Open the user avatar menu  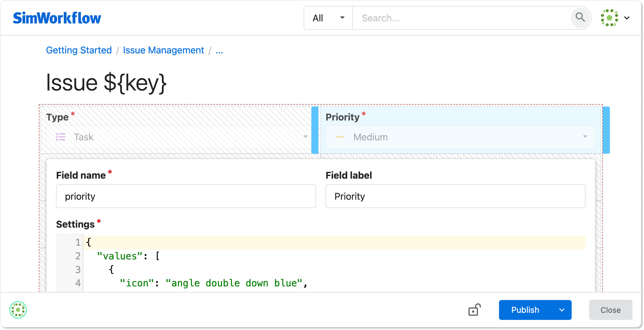click(609, 18)
